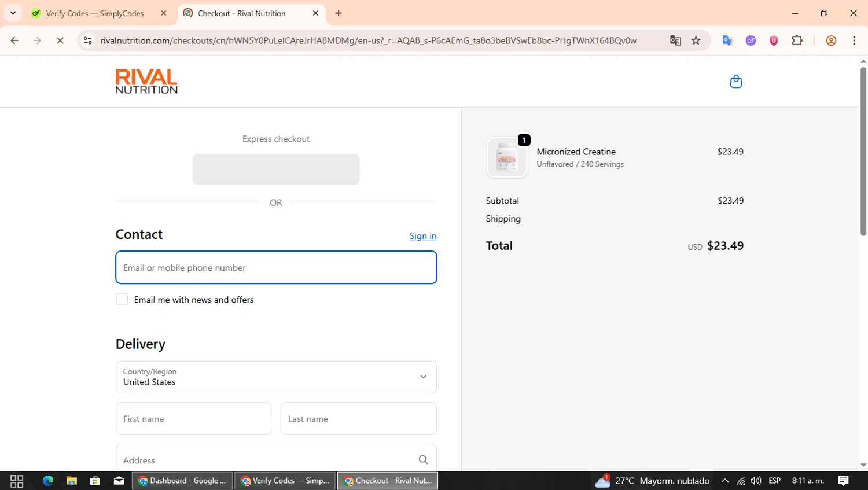Click the browser URL address bar
The image size is (868, 490).
(369, 40)
